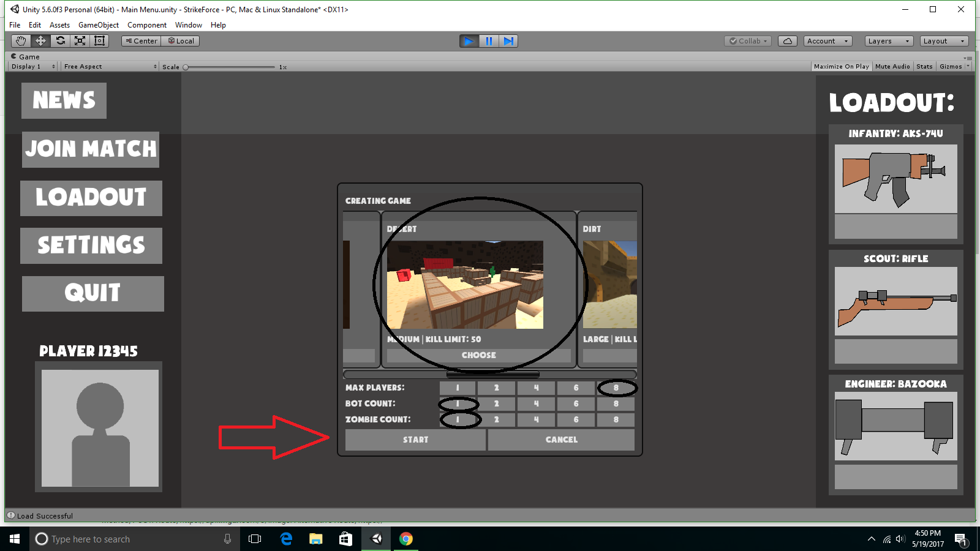This screenshot has width=980, height=551.
Task: Open the Free Aspect ratio dropdown
Action: [108, 66]
